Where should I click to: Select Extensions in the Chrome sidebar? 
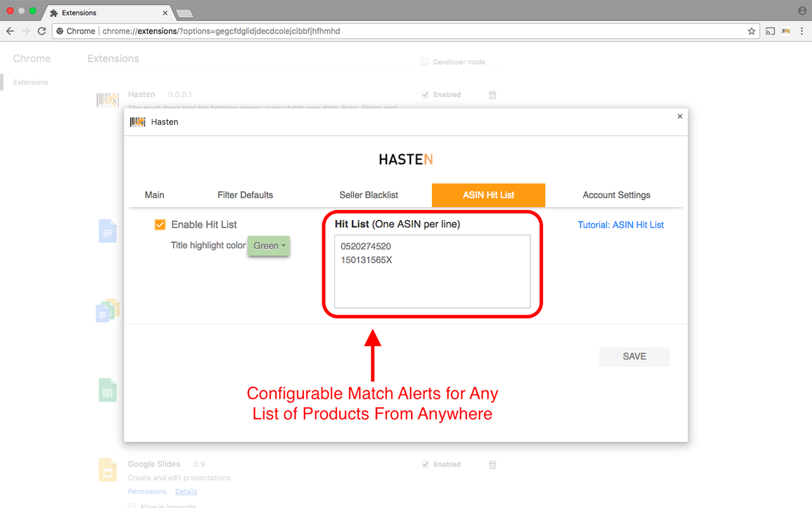30,83
